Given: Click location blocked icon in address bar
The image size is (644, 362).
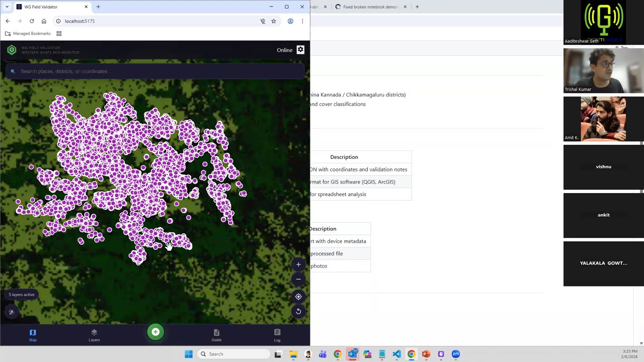Looking at the screenshot, I should pyautogui.click(x=263, y=21).
